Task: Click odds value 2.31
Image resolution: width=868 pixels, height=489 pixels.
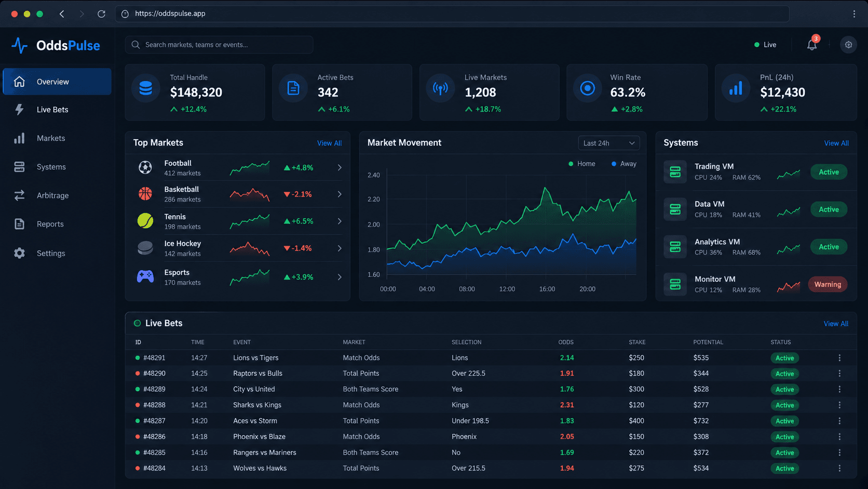Action: (567, 405)
